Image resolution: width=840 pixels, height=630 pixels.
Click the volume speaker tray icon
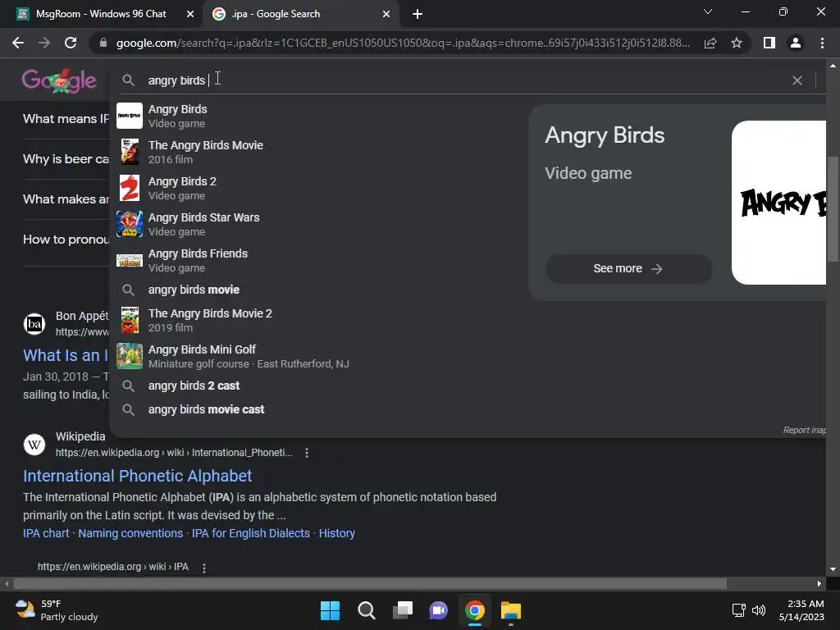[759, 610]
